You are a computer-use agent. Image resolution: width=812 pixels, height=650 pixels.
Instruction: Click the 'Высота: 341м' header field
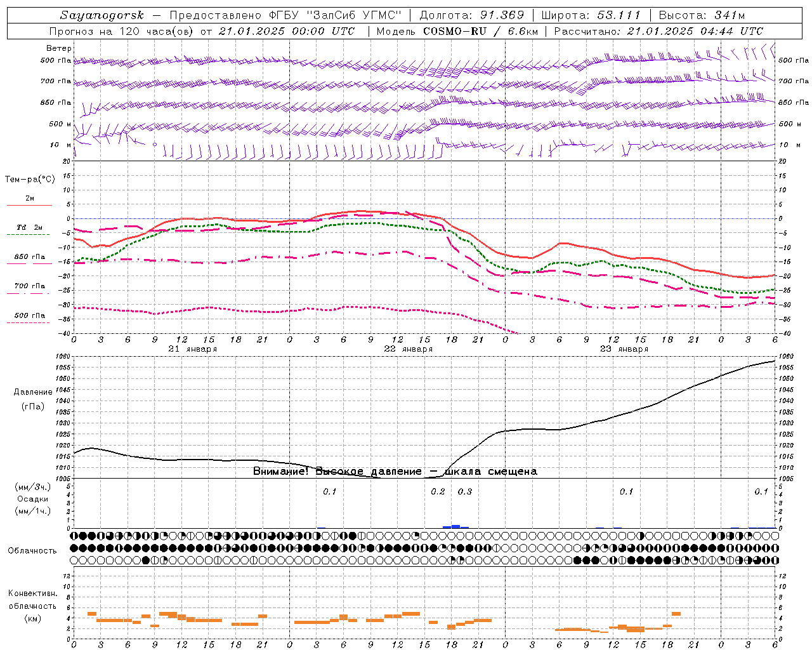[x=702, y=15]
